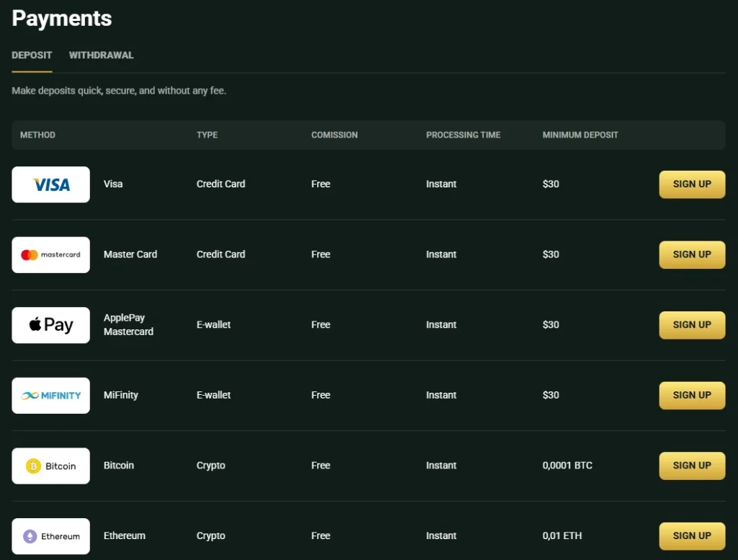
Task: Click 'Credit Card' type in Visa row
Action: (221, 184)
